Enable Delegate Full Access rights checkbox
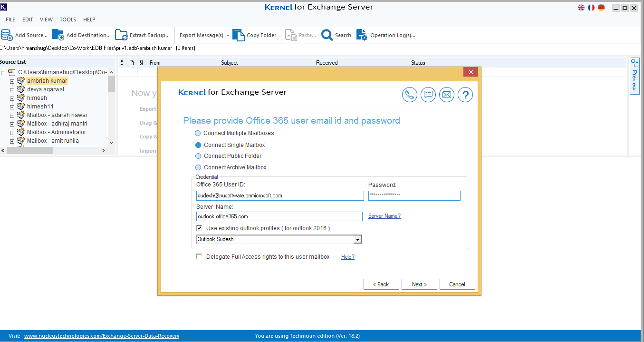The width and height of the screenshot is (644, 342). pos(200,257)
